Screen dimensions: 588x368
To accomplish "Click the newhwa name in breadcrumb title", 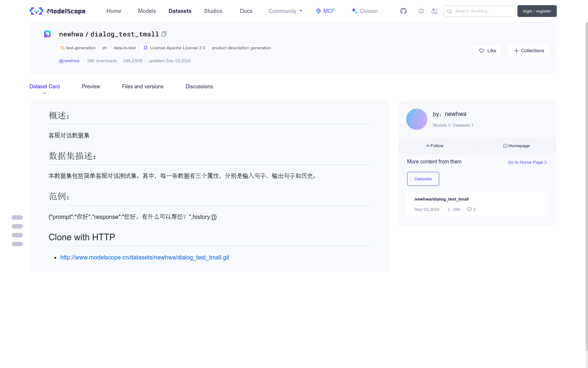I will tap(71, 34).
